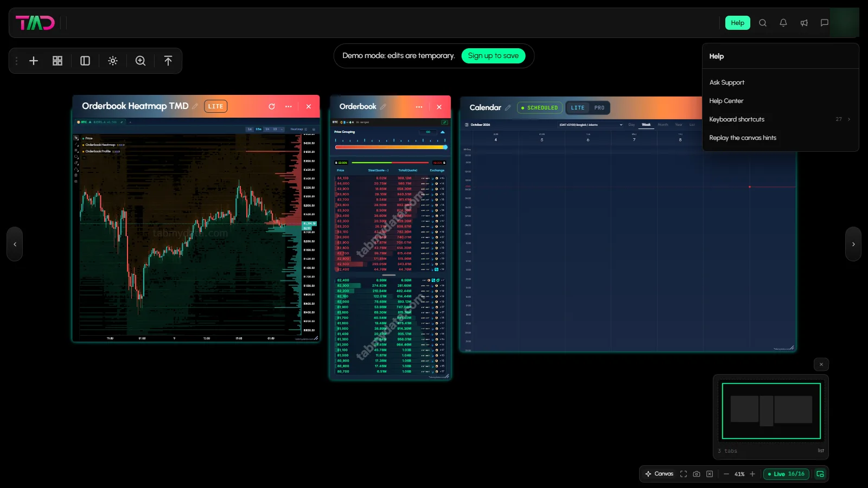Go to the next canvas page

pyautogui.click(x=853, y=244)
